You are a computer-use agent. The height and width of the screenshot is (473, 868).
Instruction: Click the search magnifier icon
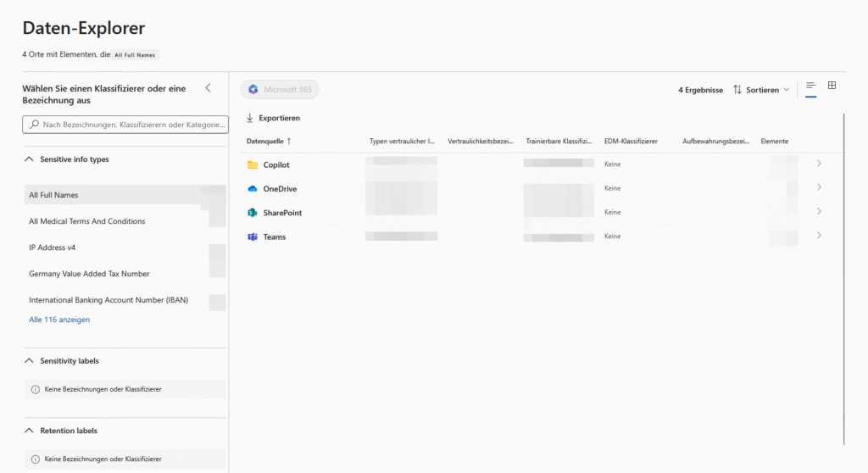pyautogui.click(x=34, y=125)
